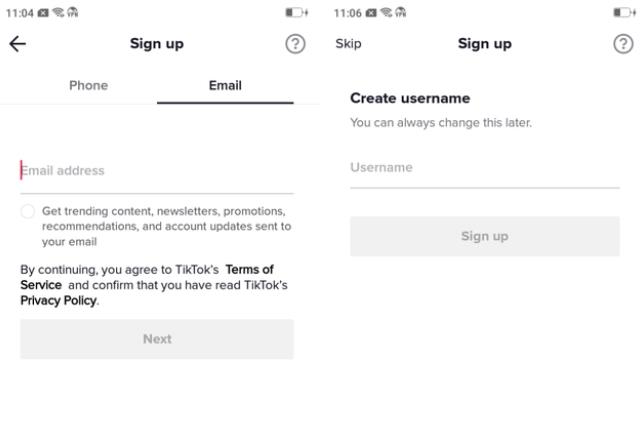Switch to the Phone tab
Viewport: 643px width, 432px height.
tap(88, 86)
